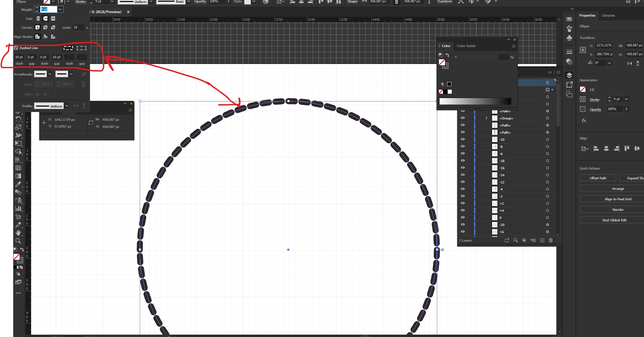Open the fx effects menu in Appearance

point(584,120)
